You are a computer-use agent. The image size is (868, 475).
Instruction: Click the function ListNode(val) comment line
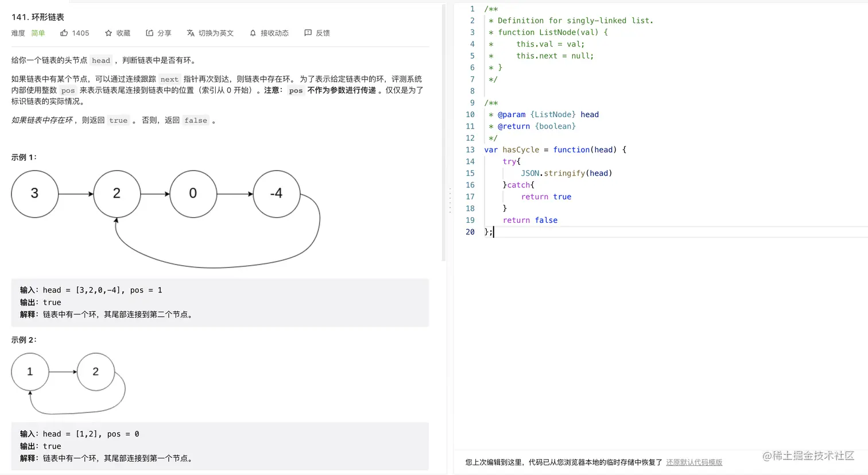548,32
